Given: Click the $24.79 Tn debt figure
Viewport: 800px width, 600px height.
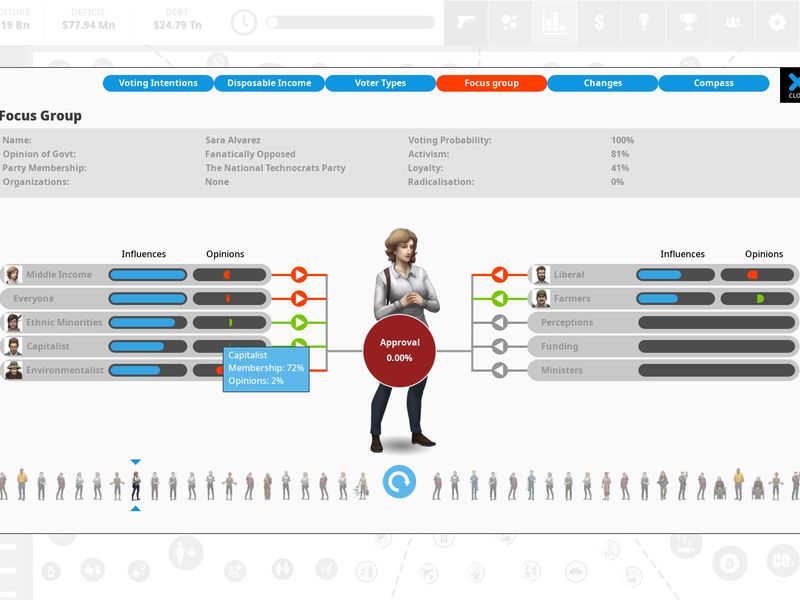Looking at the screenshot, I should (177, 25).
